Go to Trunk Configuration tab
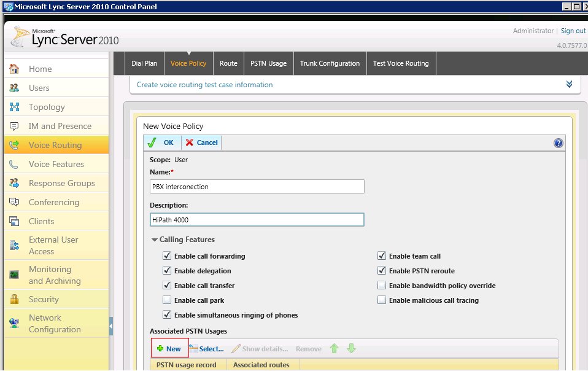This screenshot has height=371, width=588. coord(330,63)
